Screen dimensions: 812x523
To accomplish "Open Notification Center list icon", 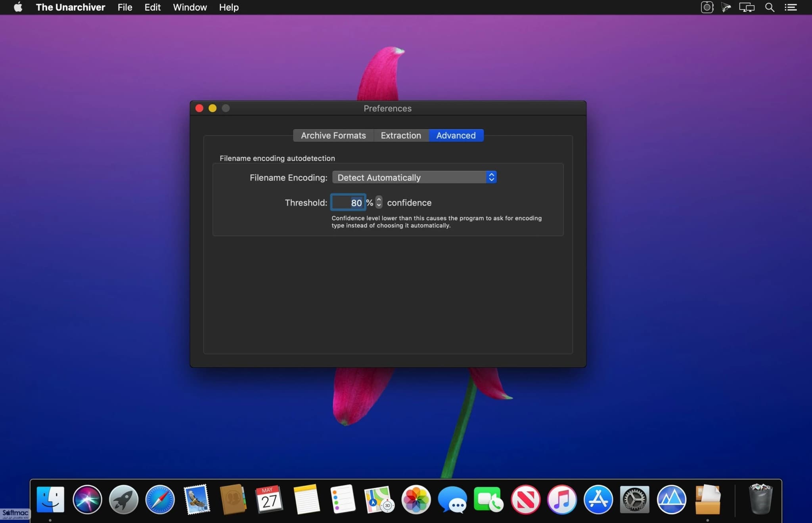I will tap(791, 7).
